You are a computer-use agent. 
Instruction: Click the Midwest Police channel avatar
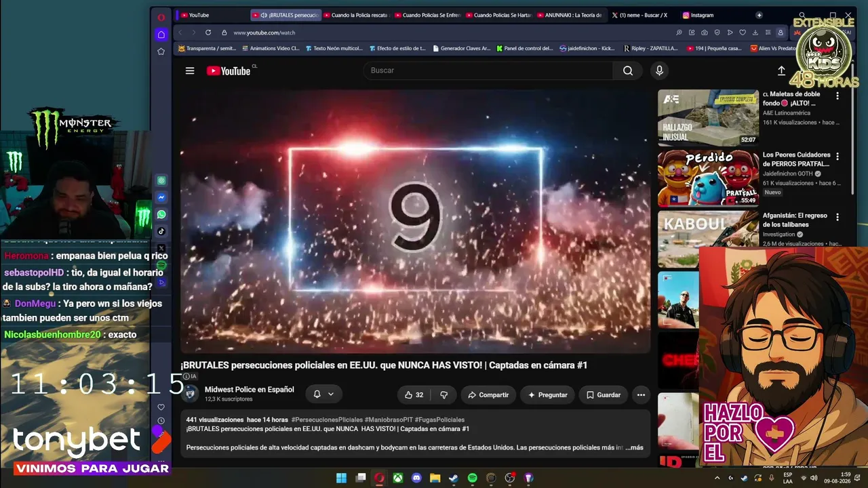click(191, 394)
